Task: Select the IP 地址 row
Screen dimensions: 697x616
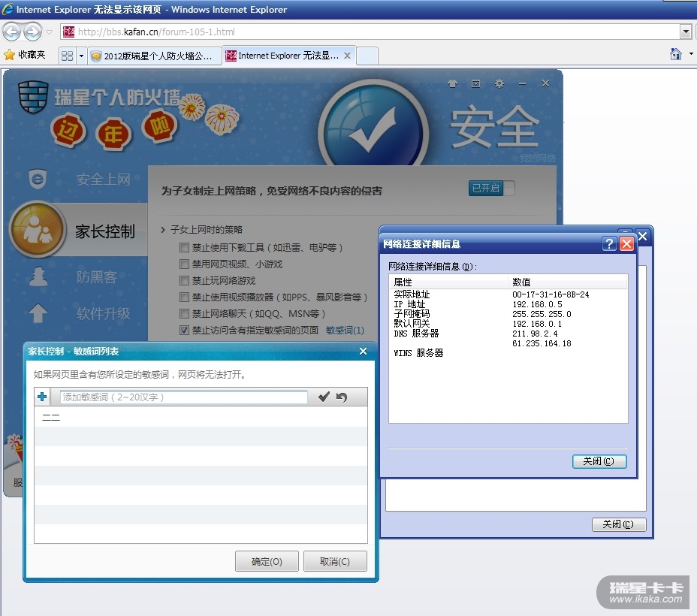Action: tap(508, 304)
